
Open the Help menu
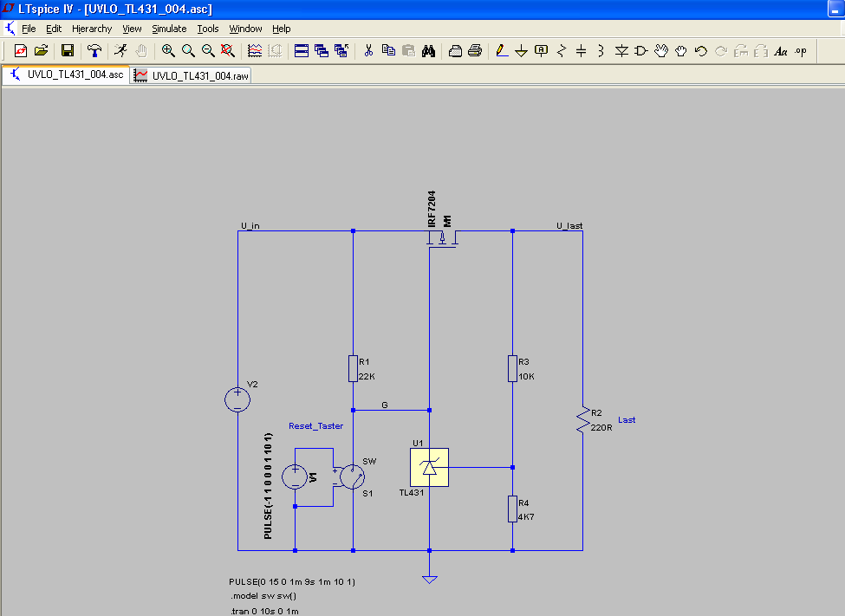pos(281,29)
